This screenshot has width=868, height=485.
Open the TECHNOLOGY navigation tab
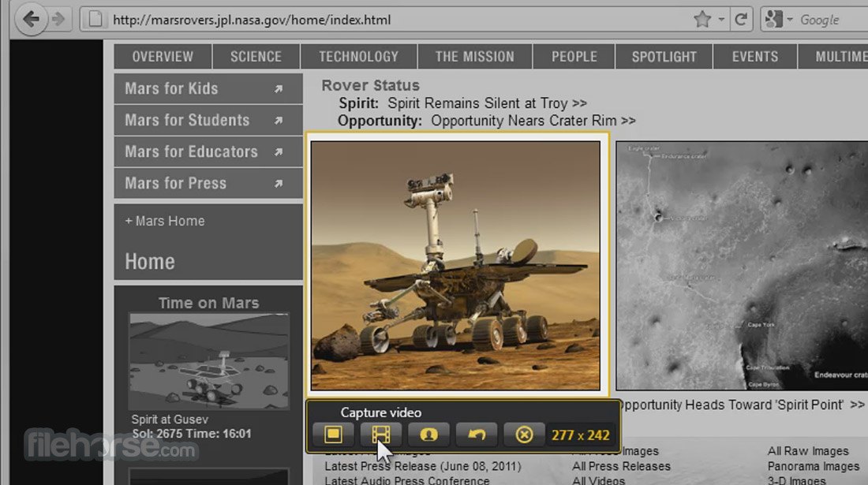[x=358, y=57]
